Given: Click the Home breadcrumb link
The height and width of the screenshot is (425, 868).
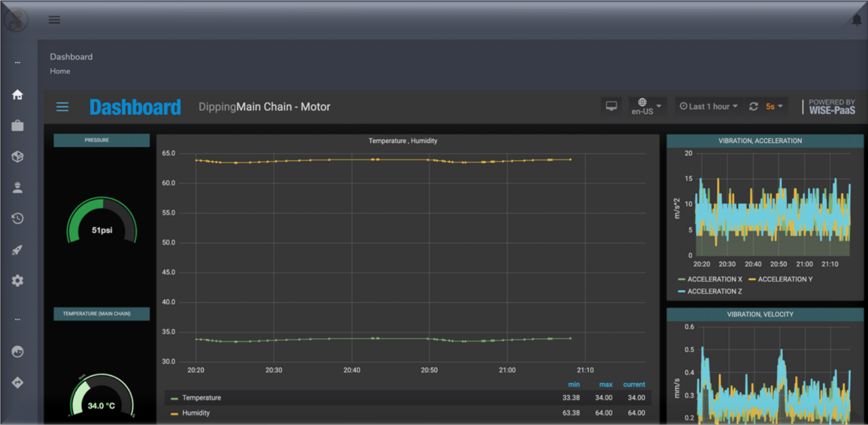Looking at the screenshot, I should tap(60, 71).
